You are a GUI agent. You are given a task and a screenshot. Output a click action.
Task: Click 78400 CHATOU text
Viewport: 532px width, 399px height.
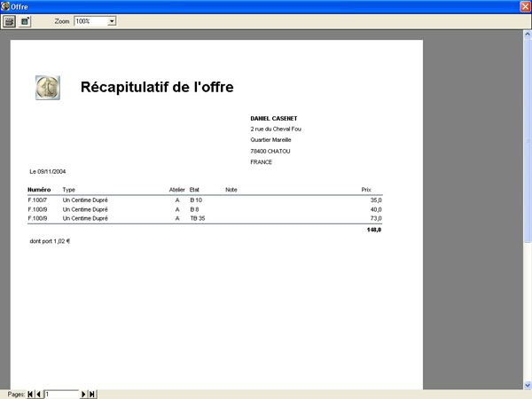click(270, 152)
